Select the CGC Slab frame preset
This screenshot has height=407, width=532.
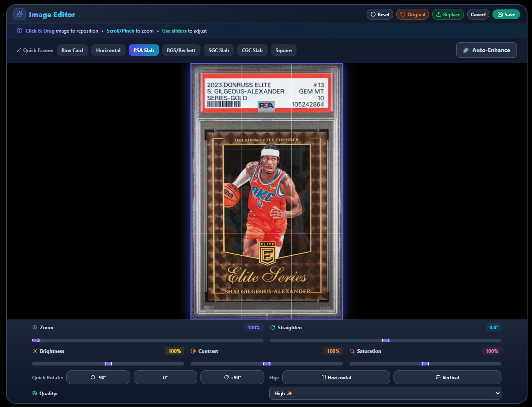252,50
